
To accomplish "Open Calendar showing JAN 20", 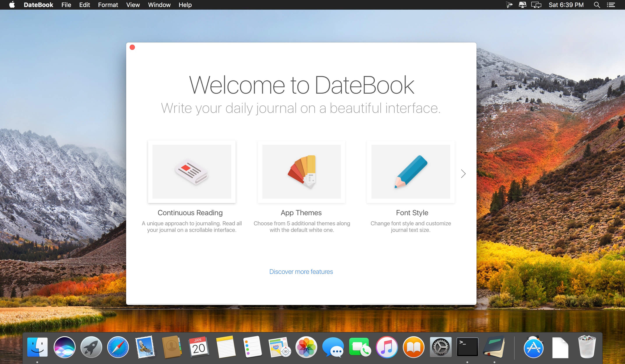I will click(198, 347).
